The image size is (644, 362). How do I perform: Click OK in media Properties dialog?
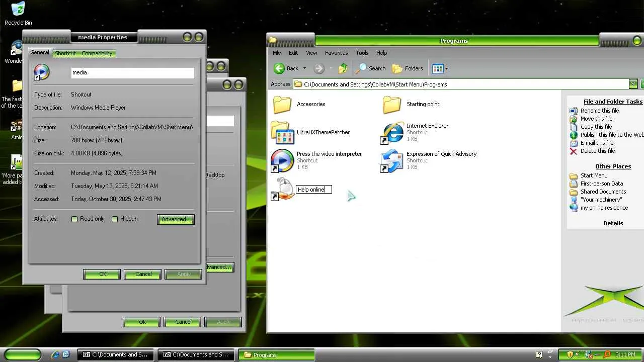103,274
